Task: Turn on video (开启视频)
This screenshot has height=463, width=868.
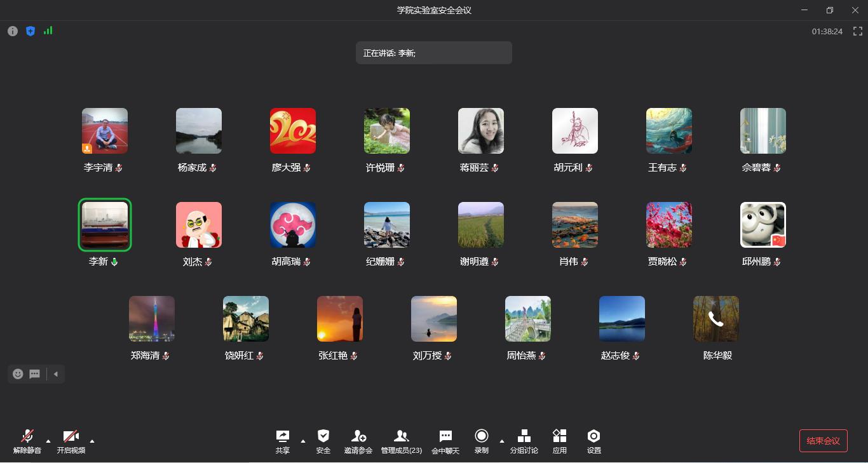Action: tap(71, 441)
